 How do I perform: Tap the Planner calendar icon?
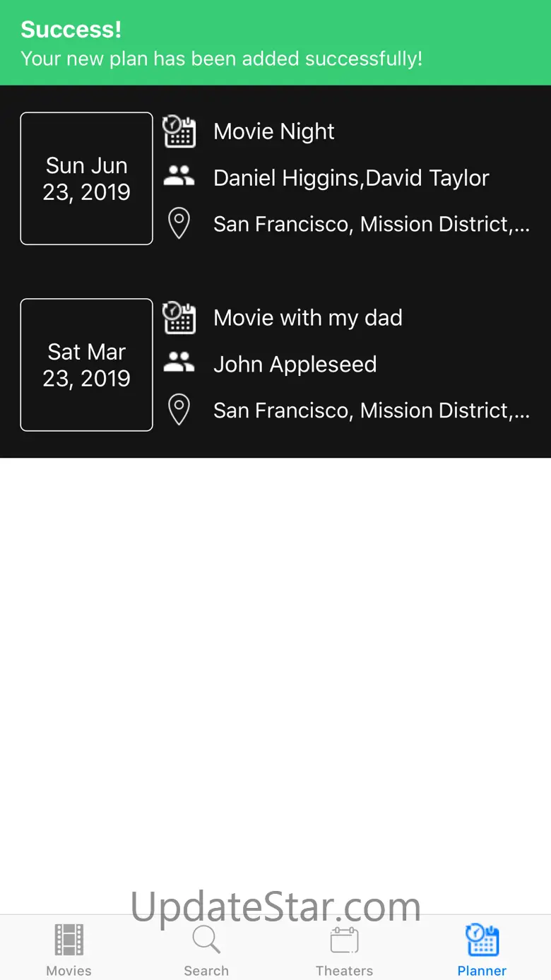pyautogui.click(x=482, y=940)
